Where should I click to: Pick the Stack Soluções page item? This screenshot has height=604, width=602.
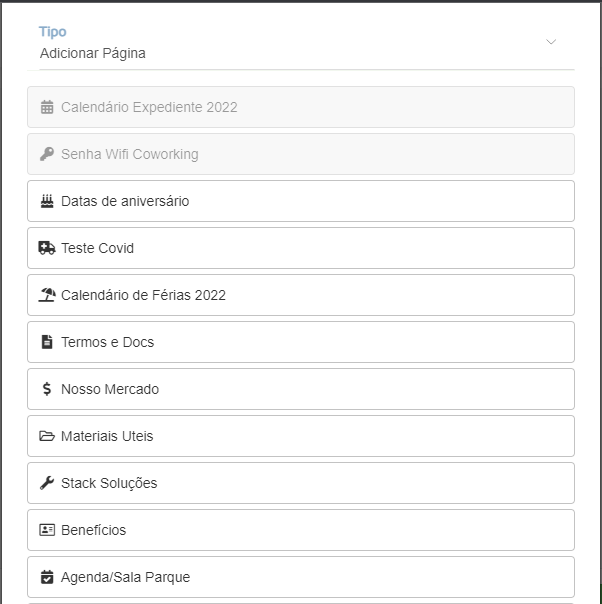coord(301,483)
